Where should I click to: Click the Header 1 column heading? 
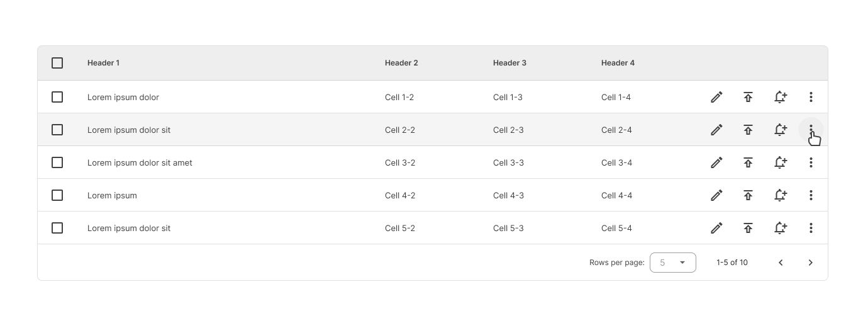coord(103,63)
